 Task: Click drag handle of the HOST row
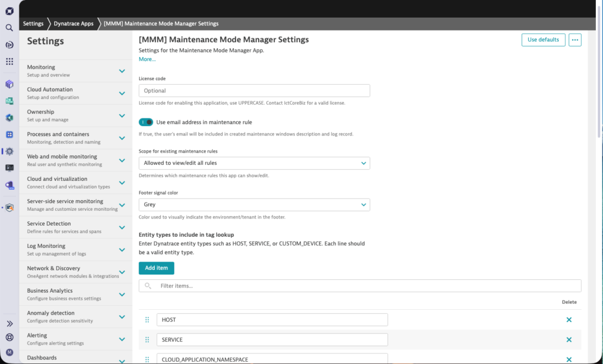(147, 320)
